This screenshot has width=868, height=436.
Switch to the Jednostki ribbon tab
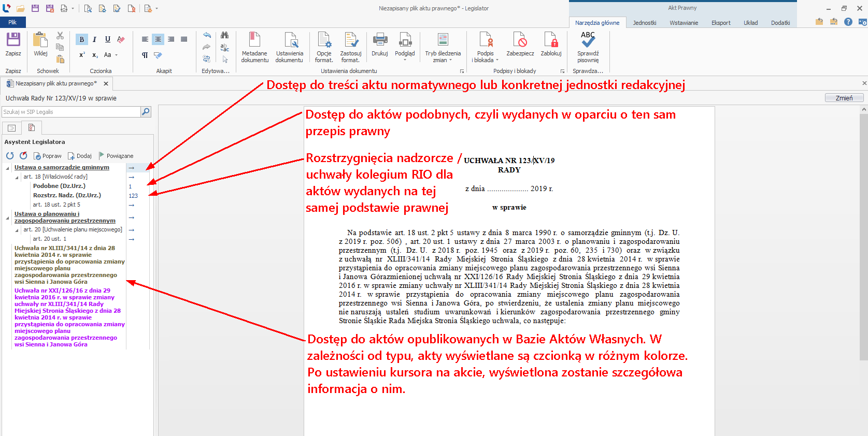(645, 23)
